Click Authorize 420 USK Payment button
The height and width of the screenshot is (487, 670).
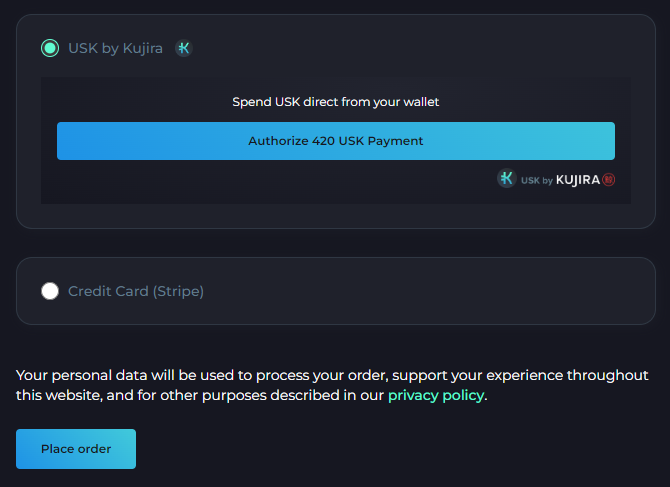point(336,141)
